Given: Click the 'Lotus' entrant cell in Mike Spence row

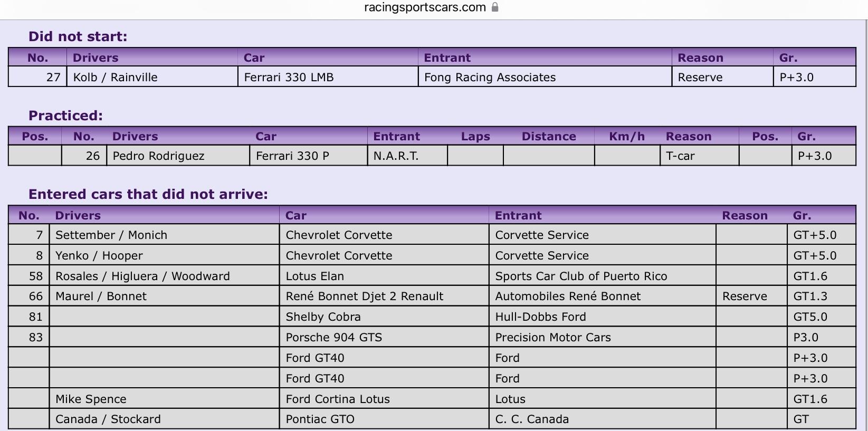Looking at the screenshot, I should [603, 399].
